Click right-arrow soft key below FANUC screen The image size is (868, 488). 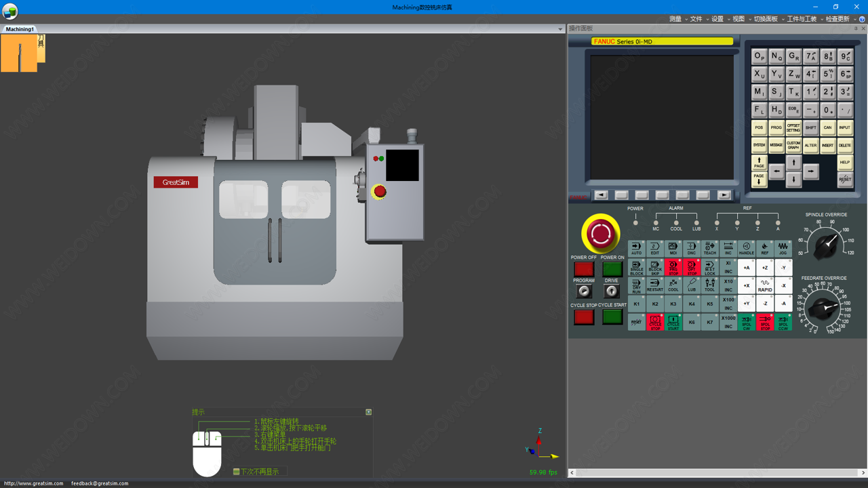click(x=724, y=195)
